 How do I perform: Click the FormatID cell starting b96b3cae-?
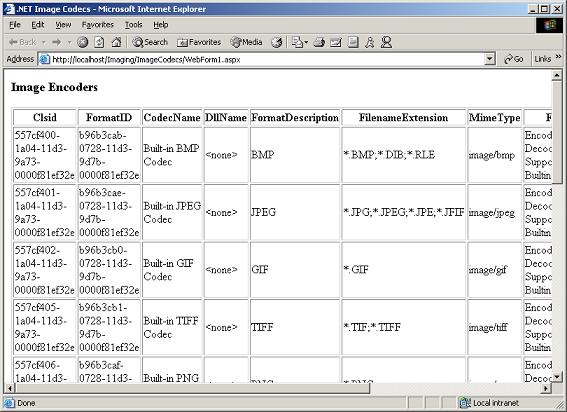point(109,212)
